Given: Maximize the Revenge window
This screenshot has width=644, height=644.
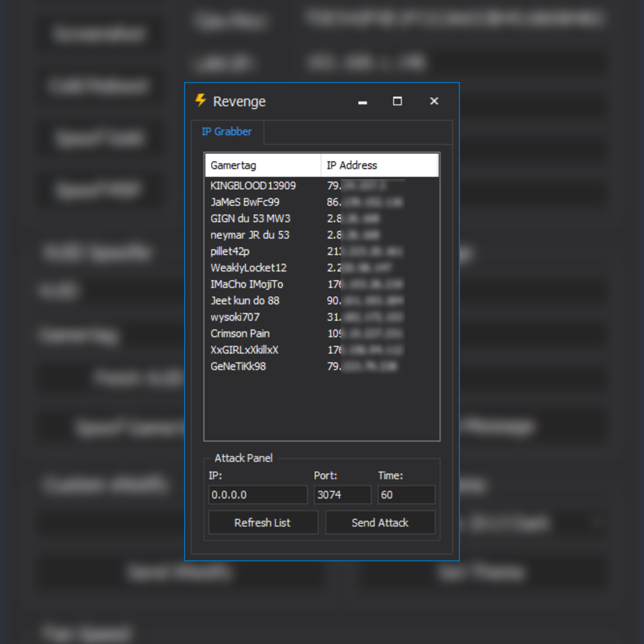Looking at the screenshot, I should (x=397, y=101).
